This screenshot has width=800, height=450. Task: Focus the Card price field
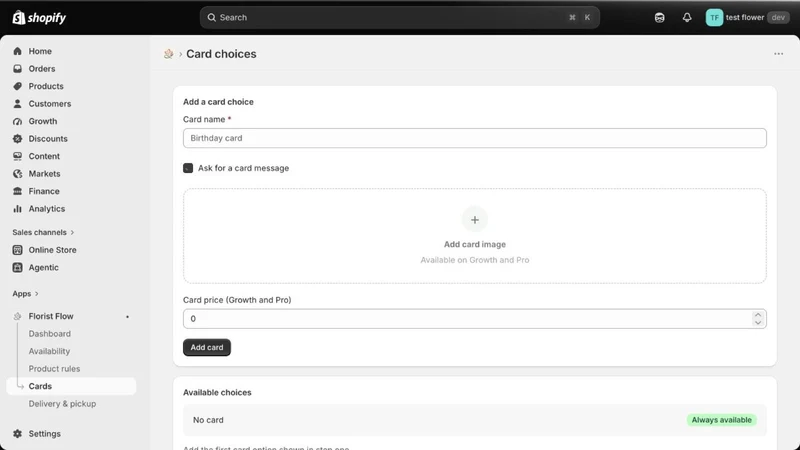pos(474,319)
